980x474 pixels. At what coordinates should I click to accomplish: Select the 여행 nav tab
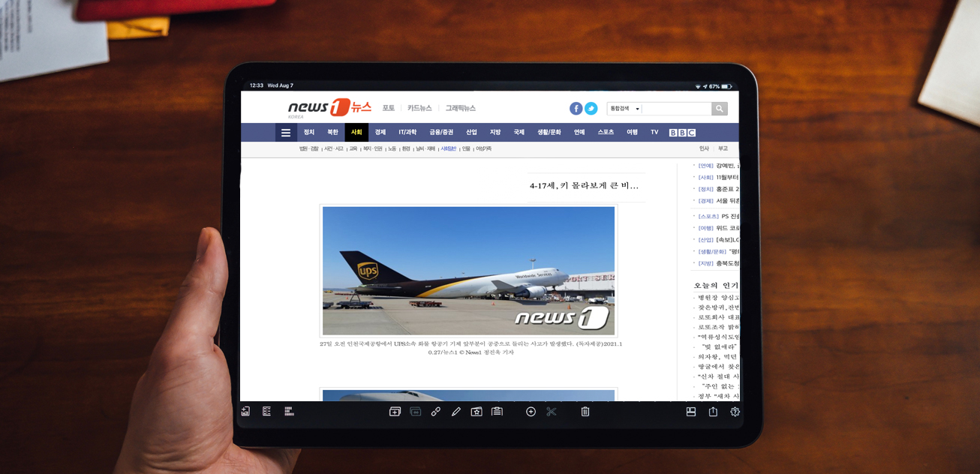[x=633, y=133]
